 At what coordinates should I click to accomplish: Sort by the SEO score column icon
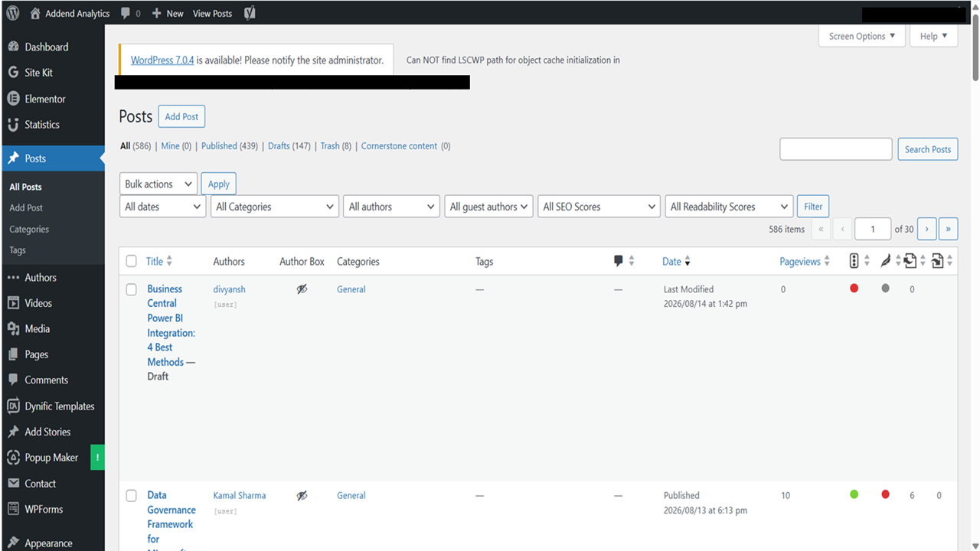tap(854, 261)
